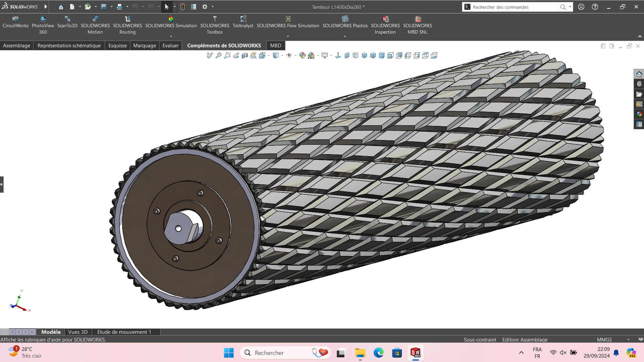
Task: Open the Design Library task pane
Action: 639,84
